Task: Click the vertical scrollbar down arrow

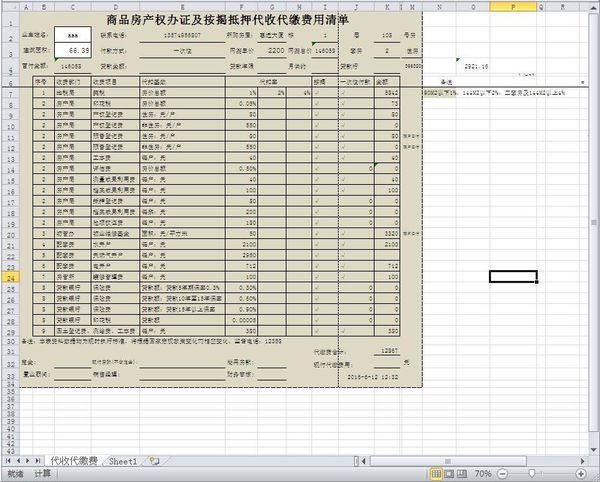Action: point(593,450)
